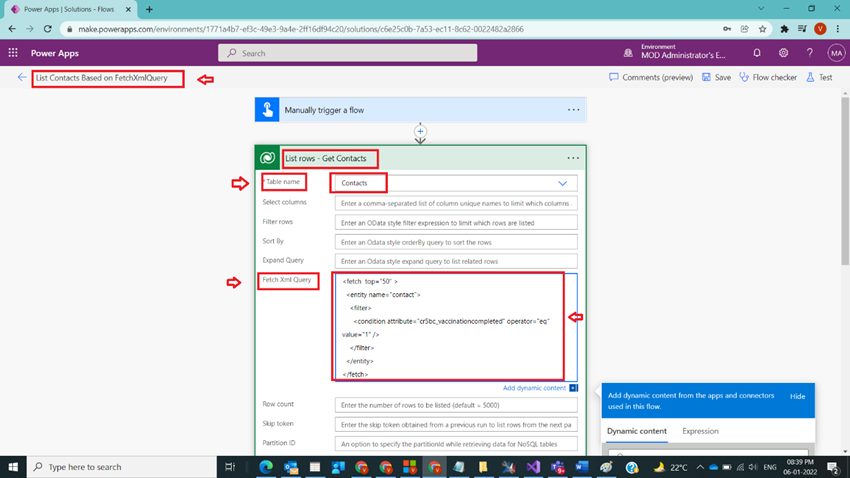Click the Power Apps search box
Image resolution: width=850 pixels, height=478 pixels.
[x=347, y=53]
